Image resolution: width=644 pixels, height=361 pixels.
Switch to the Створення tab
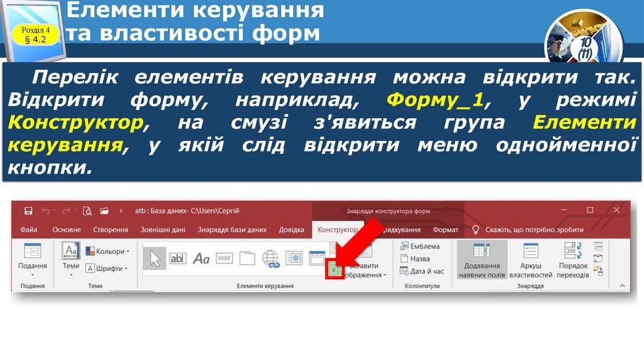point(111,230)
